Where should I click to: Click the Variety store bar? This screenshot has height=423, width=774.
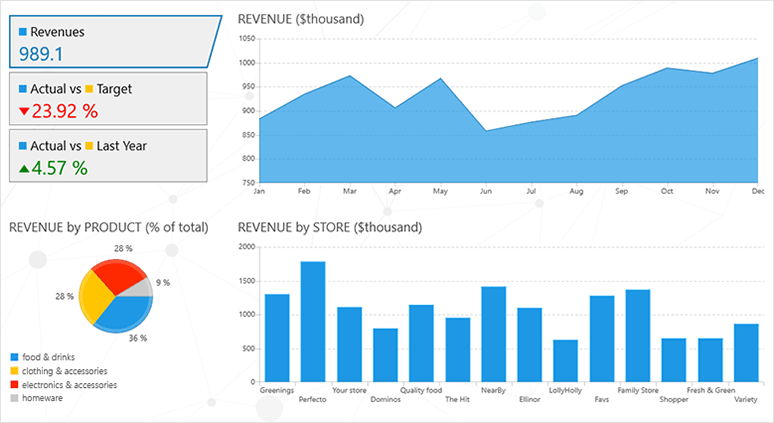pyautogui.click(x=746, y=353)
